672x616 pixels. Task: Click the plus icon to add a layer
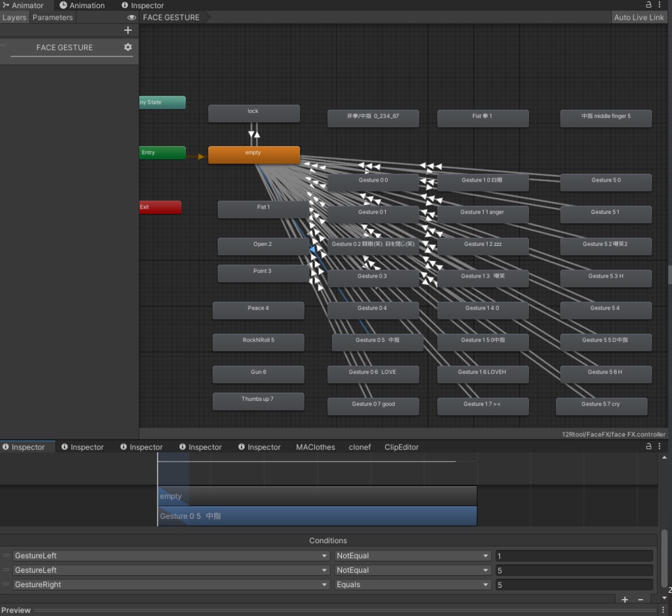click(128, 30)
